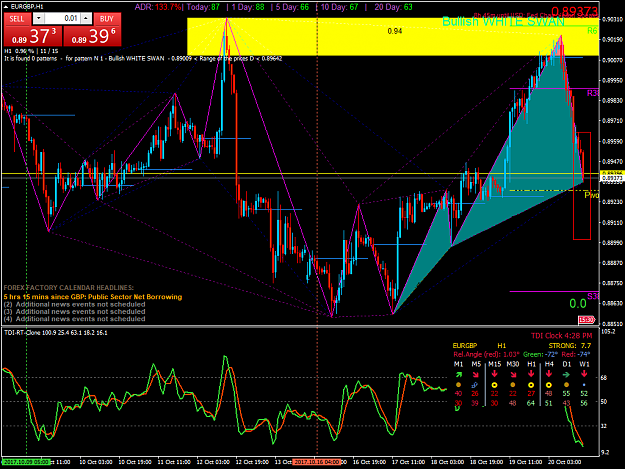
Task: Click the FOREX FACTORY CALENDAR HEADLINES heading
Action: pos(69,287)
